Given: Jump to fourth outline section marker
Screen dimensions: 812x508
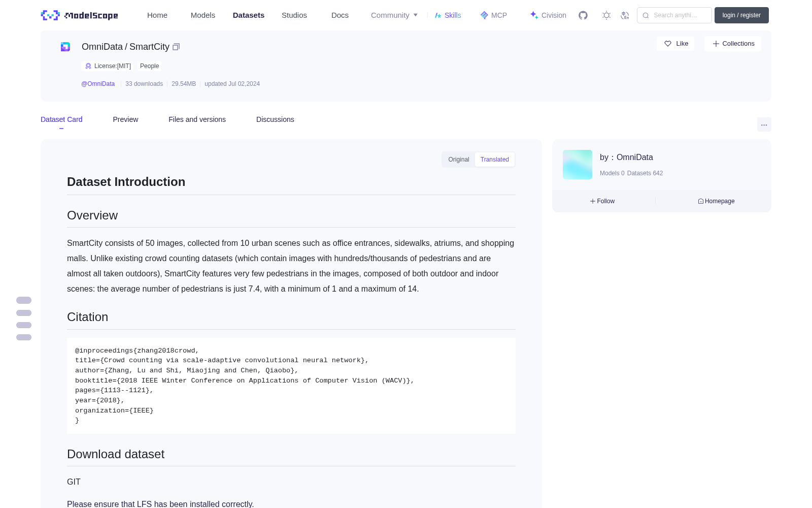Looking at the screenshot, I should (x=24, y=337).
